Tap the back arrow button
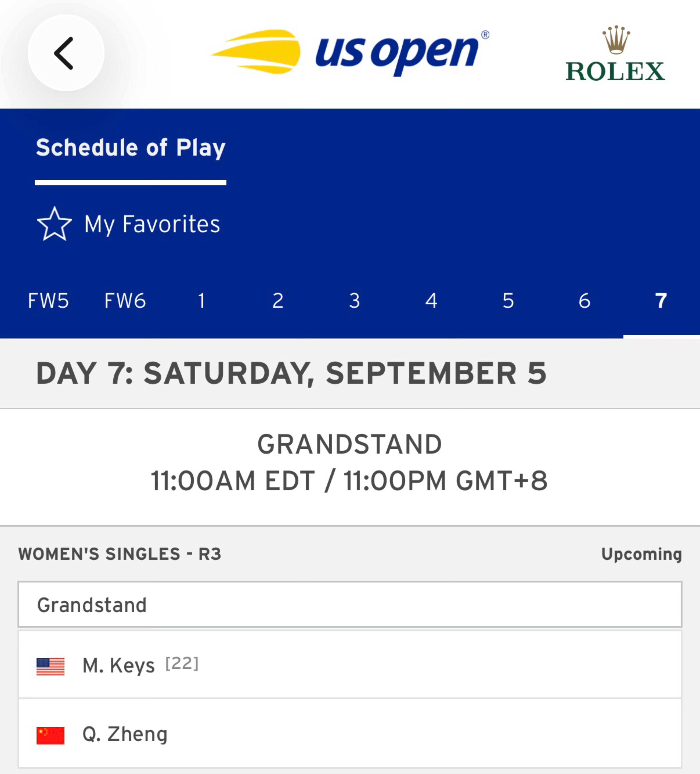This screenshot has width=700, height=774. (x=66, y=53)
